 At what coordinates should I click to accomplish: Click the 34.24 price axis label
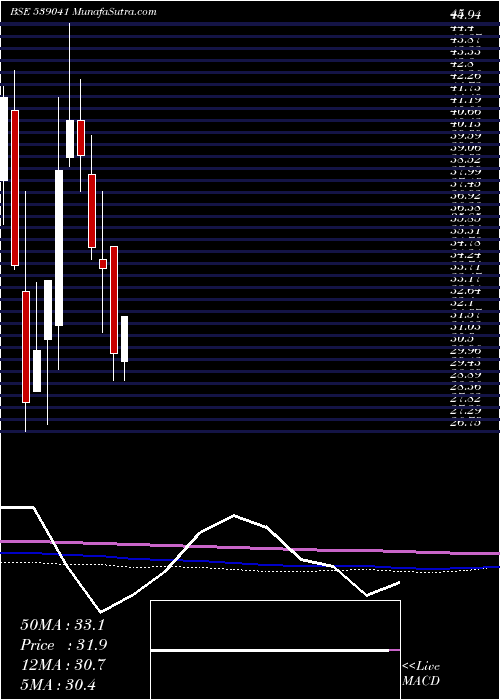466,255
